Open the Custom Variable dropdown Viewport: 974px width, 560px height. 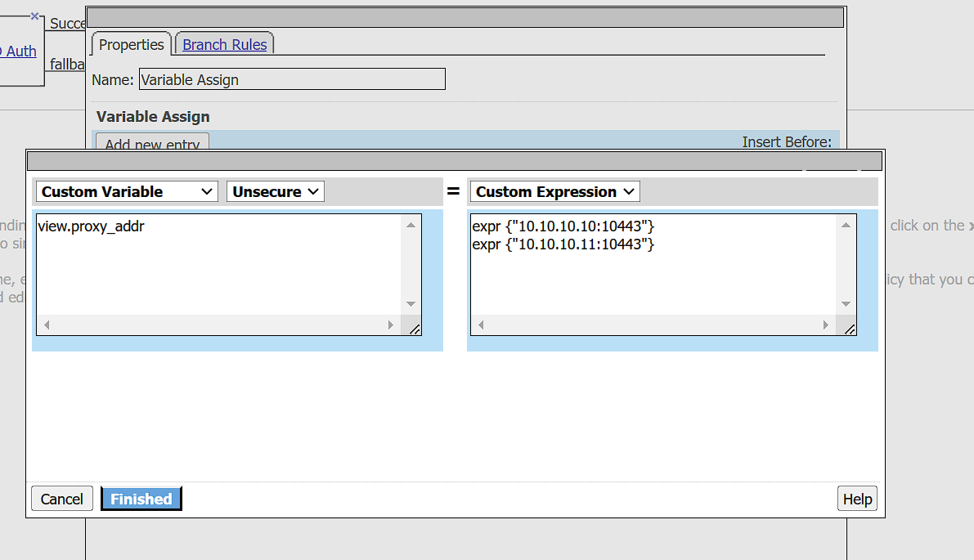[125, 191]
